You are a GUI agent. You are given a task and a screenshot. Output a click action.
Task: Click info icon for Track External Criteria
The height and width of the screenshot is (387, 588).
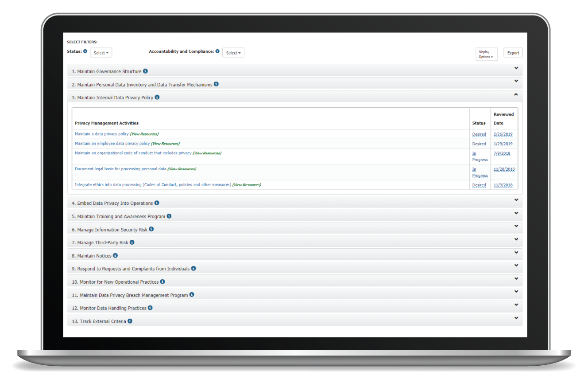click(130, 321)
